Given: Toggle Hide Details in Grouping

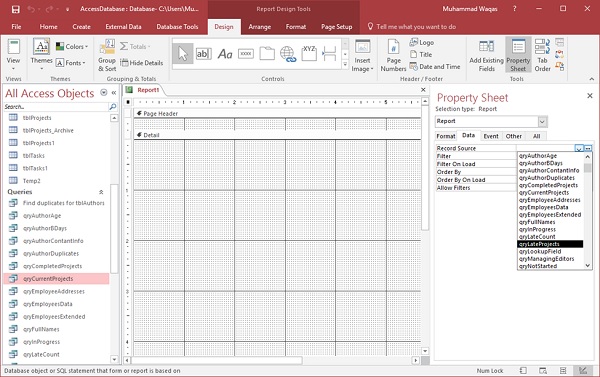Looking at the screenshot, I should pos(142,63).
